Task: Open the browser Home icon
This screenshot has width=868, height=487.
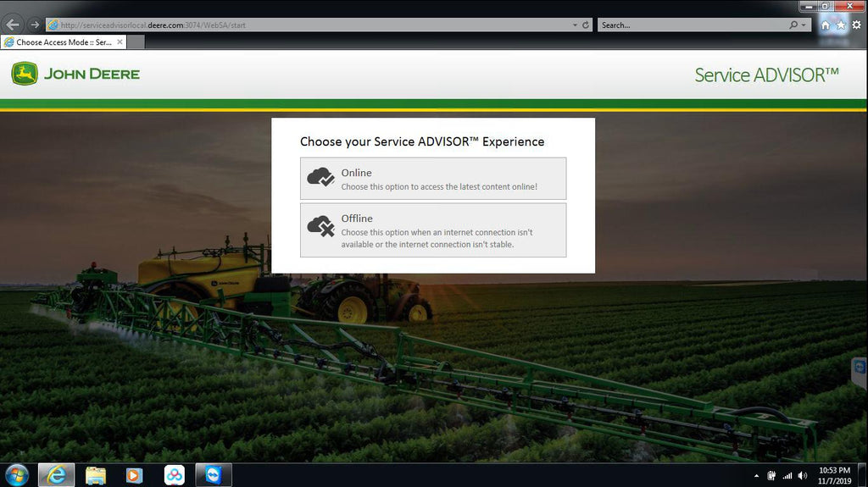Action: pos(826,25)
